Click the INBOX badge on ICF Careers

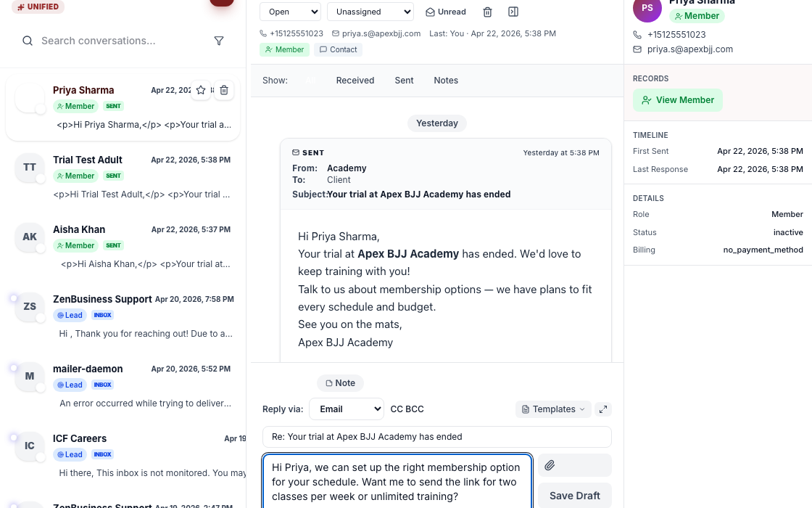click(x=102, y=454)
